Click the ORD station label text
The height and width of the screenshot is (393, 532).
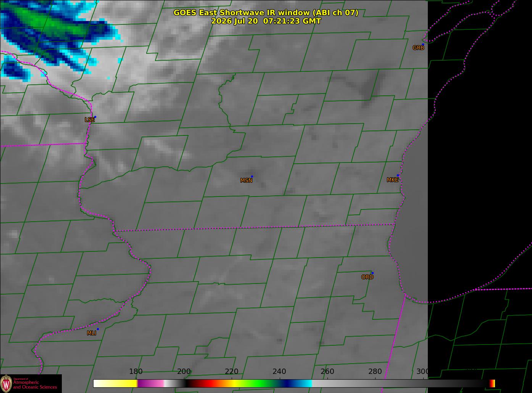click(x=367, y=277)
